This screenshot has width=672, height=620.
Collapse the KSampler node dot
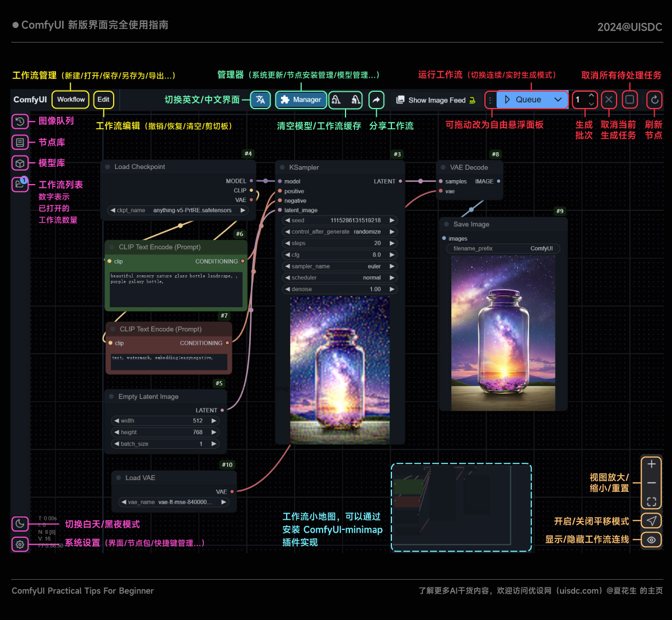pyautogui.click(x=283, y=167)
